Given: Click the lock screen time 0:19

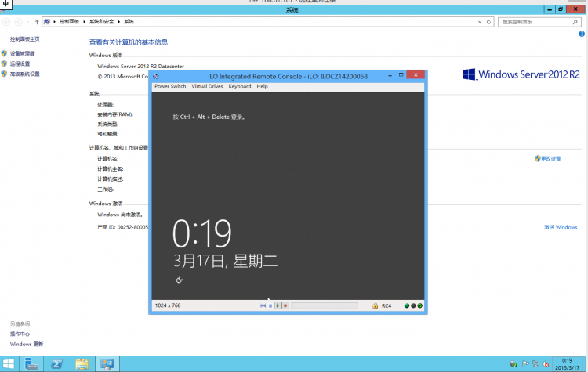Looking at the screenshot, I should [201, 233].
